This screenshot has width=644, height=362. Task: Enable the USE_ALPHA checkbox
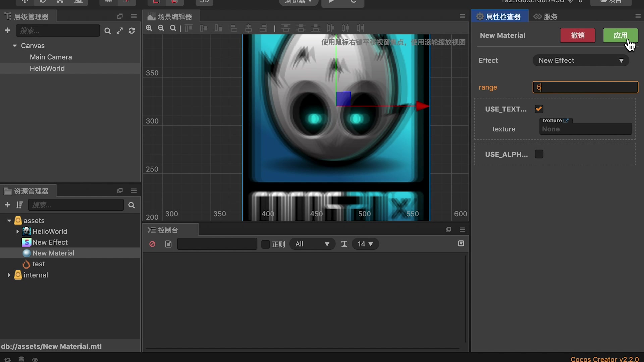click(x=539, y=154)
